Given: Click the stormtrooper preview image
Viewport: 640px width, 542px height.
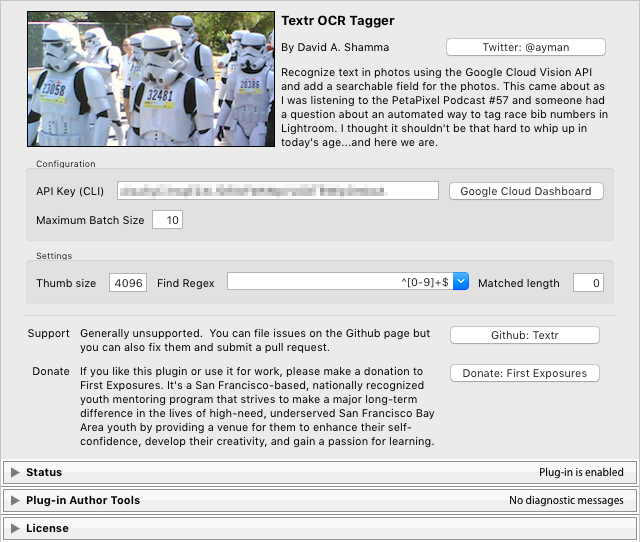Looking at the screenshot, I should tap(151, 79).
